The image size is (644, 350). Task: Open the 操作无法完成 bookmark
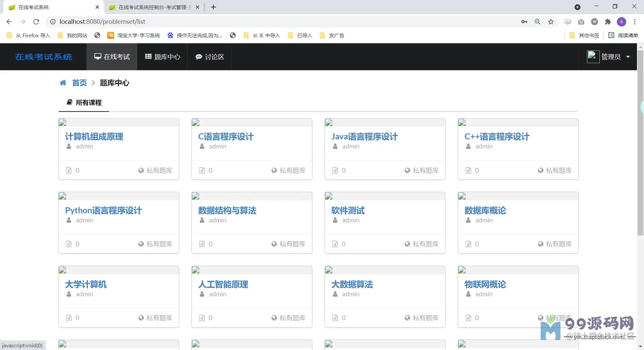point(195,35)
